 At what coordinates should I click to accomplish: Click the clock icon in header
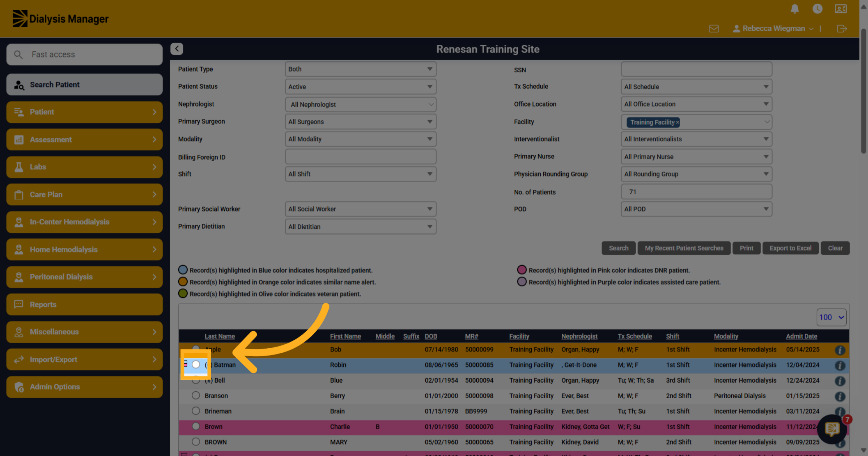[x=817, y=9]
